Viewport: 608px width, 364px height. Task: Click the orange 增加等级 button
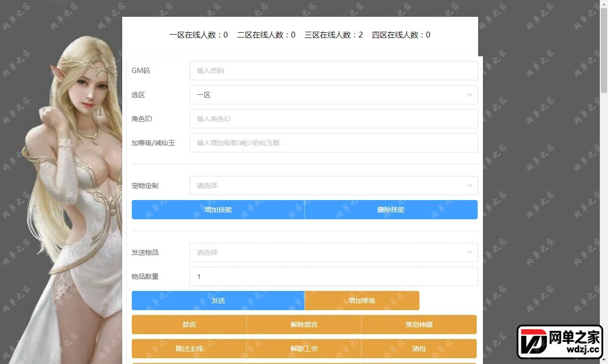362,301
